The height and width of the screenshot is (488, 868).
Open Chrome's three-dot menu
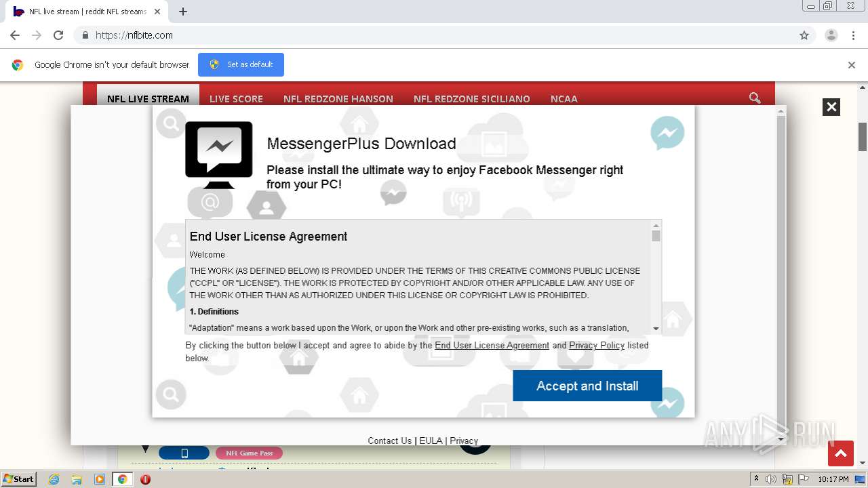coord(853,35)
